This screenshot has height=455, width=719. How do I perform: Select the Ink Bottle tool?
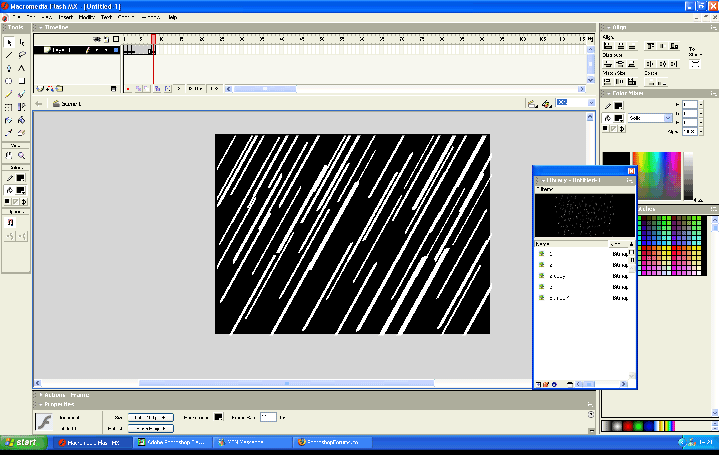[9, 120]
